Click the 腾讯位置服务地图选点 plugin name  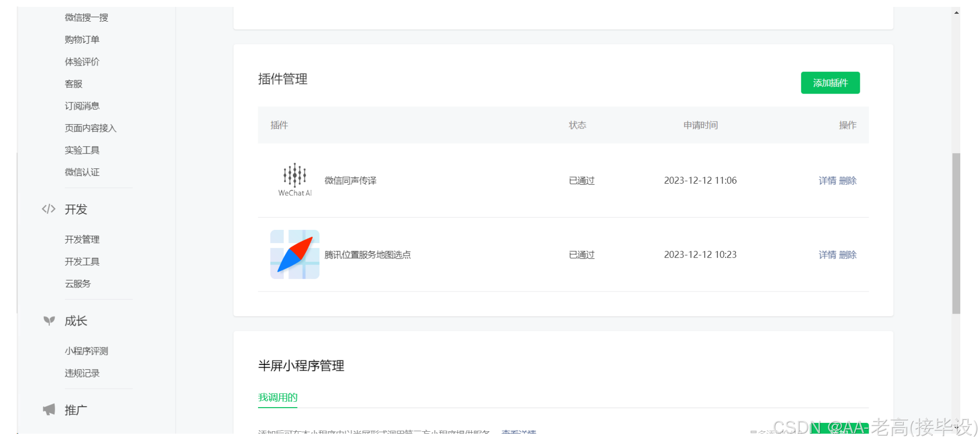pos(368,255)
